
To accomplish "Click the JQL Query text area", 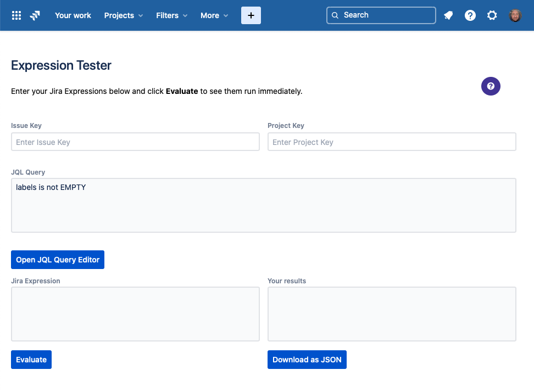I will (264, 205).
